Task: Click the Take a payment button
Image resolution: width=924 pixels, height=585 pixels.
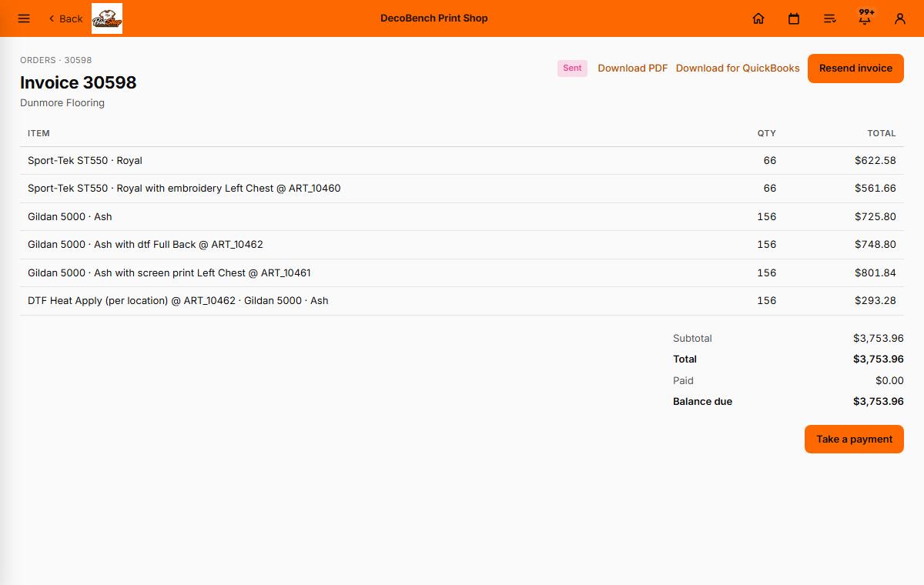Action: (x=854, y=439)
